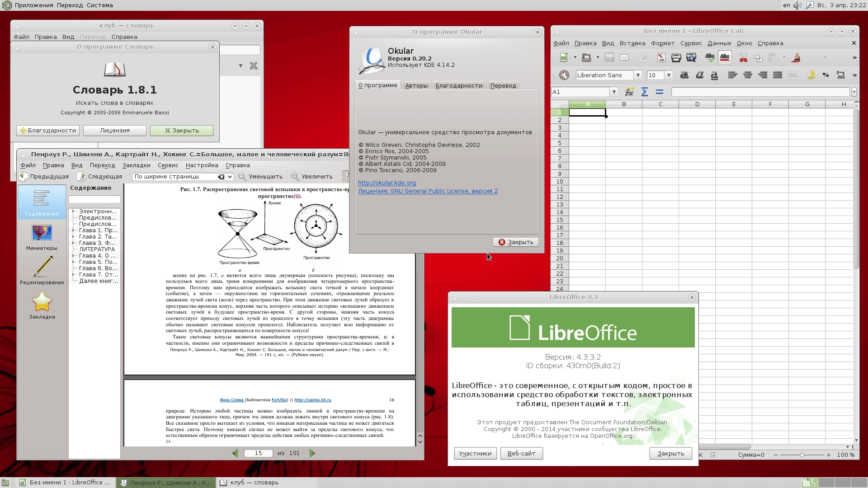
Task: Open Миниатюры panel in Okular sidebar
Action: (x=42, y=237)
